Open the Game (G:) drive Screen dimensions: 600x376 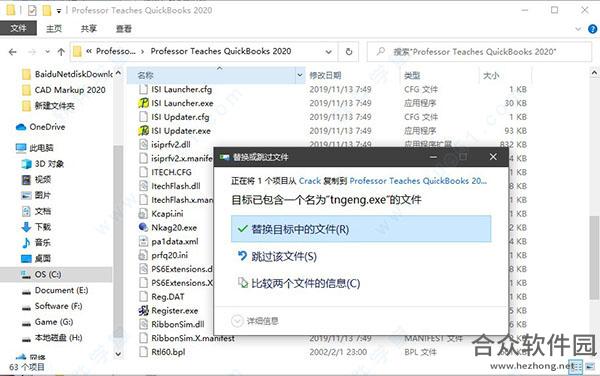click(47, 322)
